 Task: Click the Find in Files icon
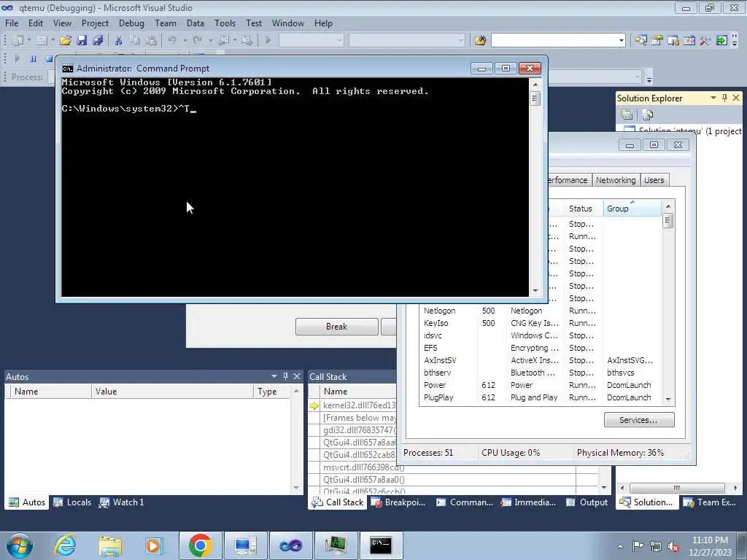pos(480,41)
